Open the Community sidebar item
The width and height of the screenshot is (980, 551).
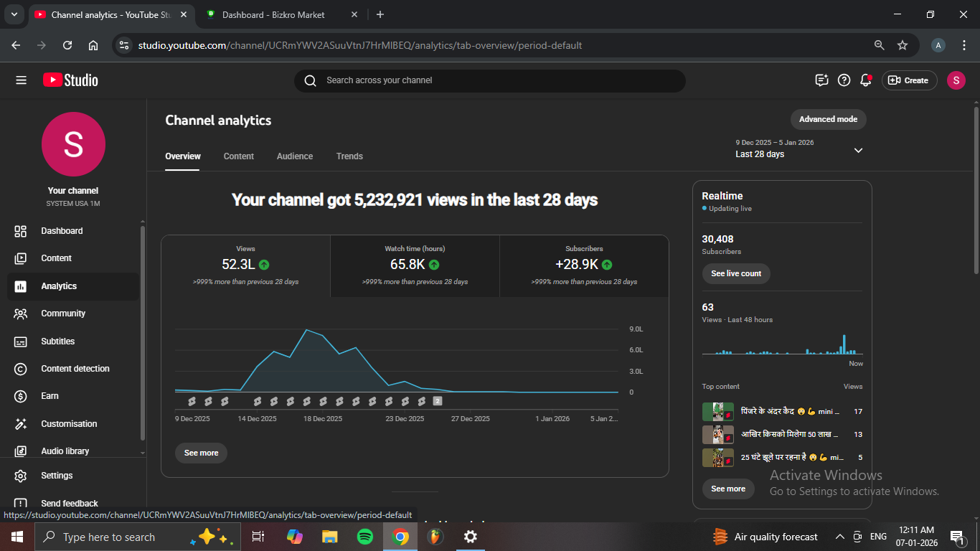click(63, 314)
